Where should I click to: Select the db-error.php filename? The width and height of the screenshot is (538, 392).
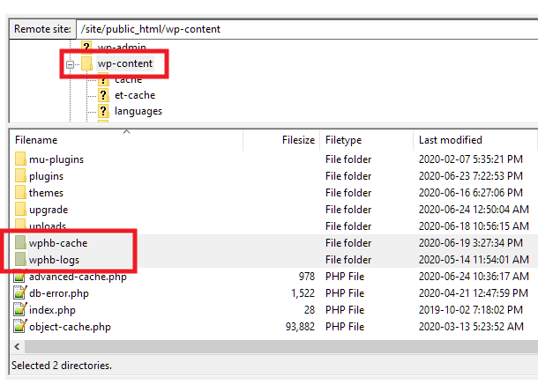pos(59,293)
